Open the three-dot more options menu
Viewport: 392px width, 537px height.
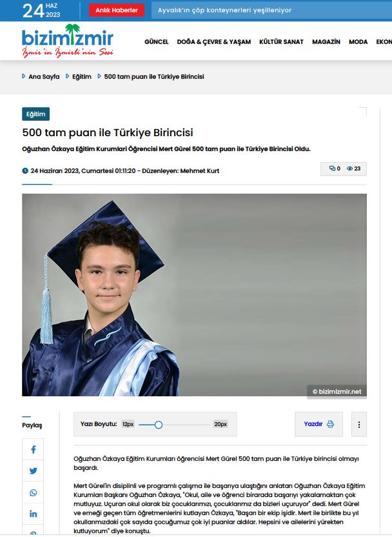359,424
